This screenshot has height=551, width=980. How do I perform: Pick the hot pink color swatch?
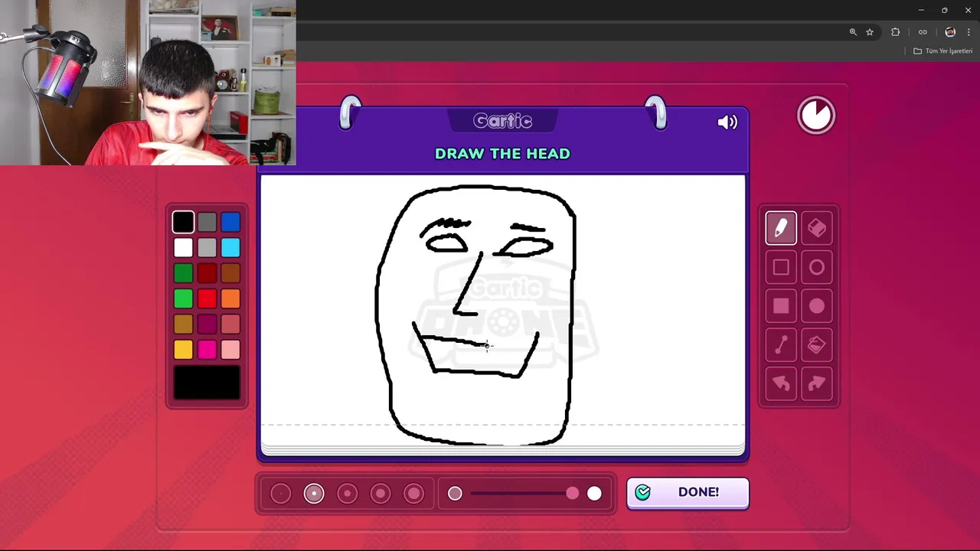pyautogui.click(x=207, y=350)
